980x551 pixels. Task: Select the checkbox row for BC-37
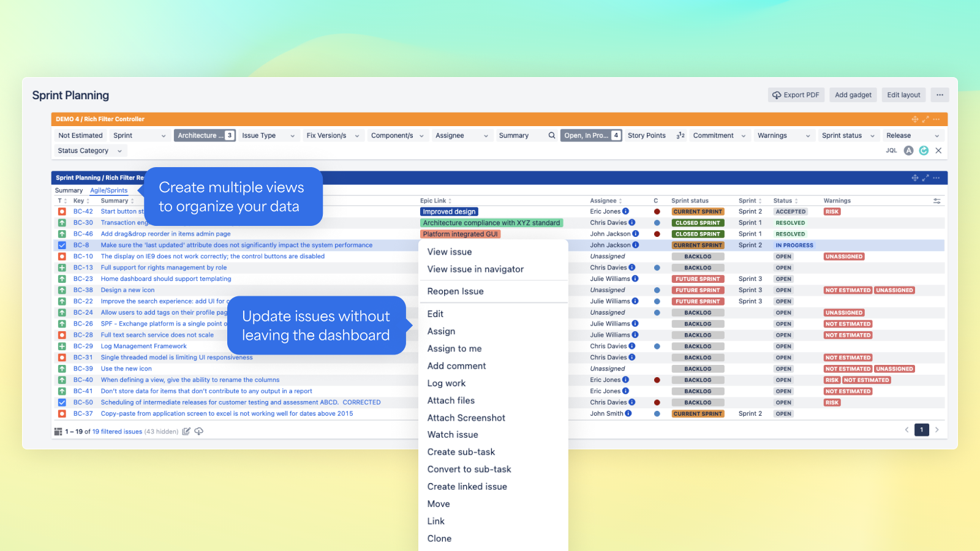(x=62, y=413)
